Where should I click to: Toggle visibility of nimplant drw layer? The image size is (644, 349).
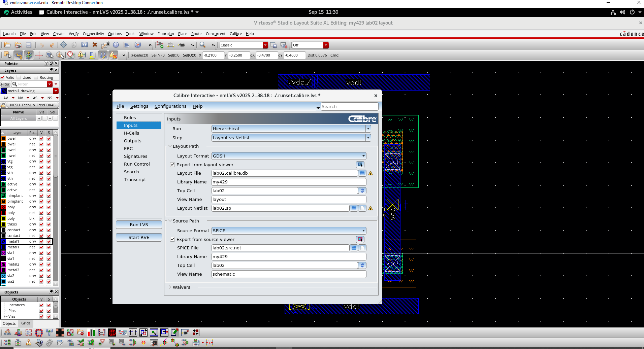tap(41, 196)
